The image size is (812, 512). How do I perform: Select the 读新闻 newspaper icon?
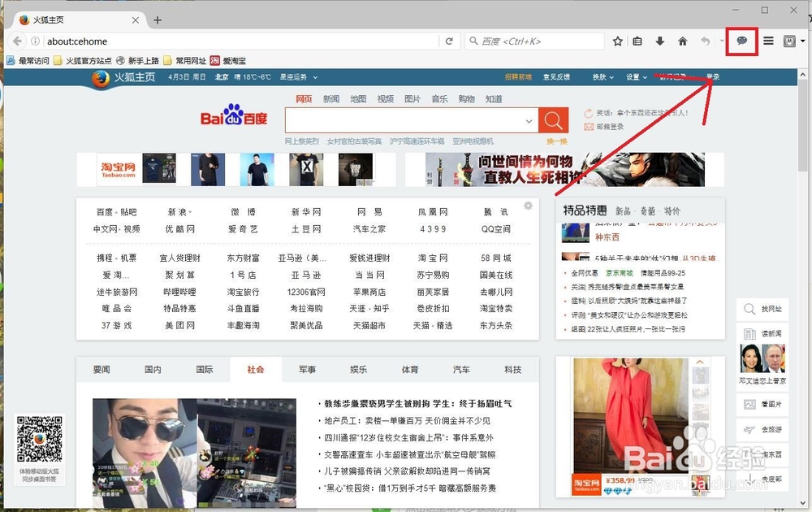coord(749,333)
